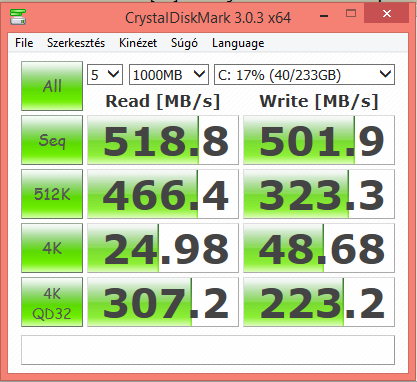Run all benchmarks with All button
Viewport: 417px width, 382px height.
click(x=52, y=86)
